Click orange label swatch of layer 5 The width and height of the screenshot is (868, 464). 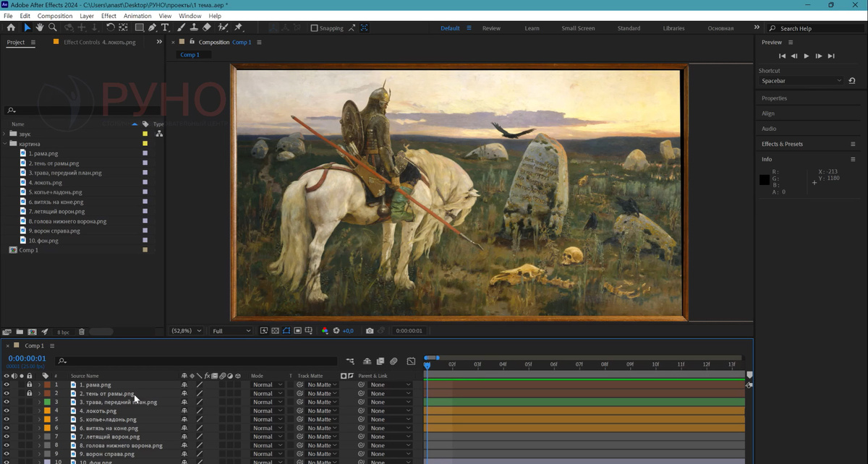47,419
